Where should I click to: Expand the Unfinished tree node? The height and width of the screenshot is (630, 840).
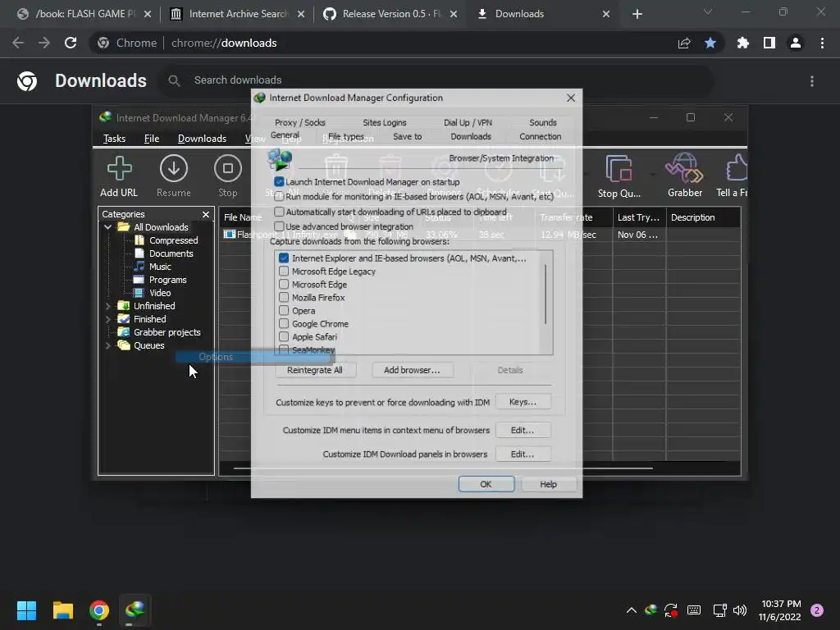point(107,306)
